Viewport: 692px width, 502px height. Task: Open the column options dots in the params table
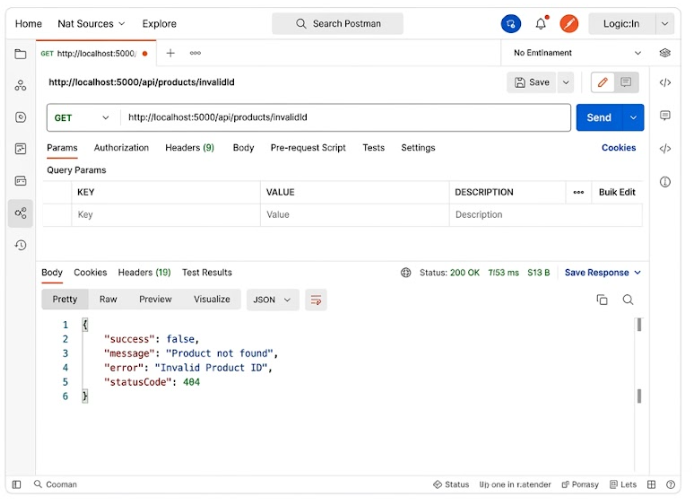click(x=579, y=192)
